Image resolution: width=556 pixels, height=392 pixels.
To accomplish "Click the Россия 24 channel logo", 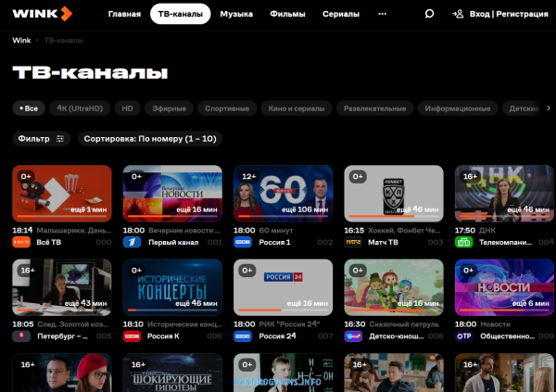I will coord(242,336).
